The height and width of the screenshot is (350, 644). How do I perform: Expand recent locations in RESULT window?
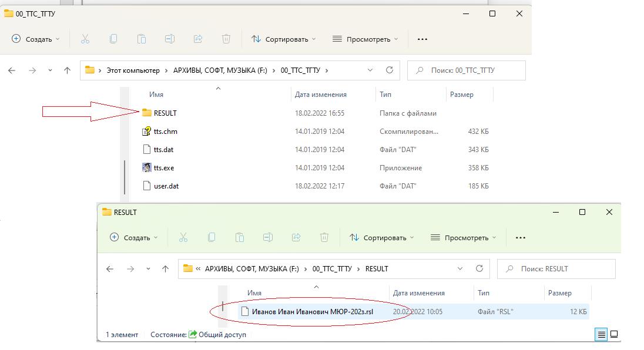click(x=148, y=269)
